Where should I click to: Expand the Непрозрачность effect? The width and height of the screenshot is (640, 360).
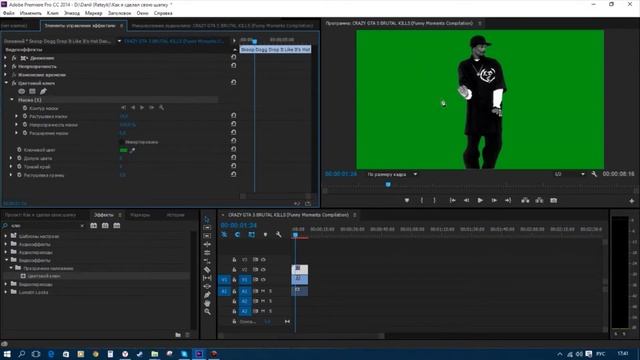click(5, 67)
